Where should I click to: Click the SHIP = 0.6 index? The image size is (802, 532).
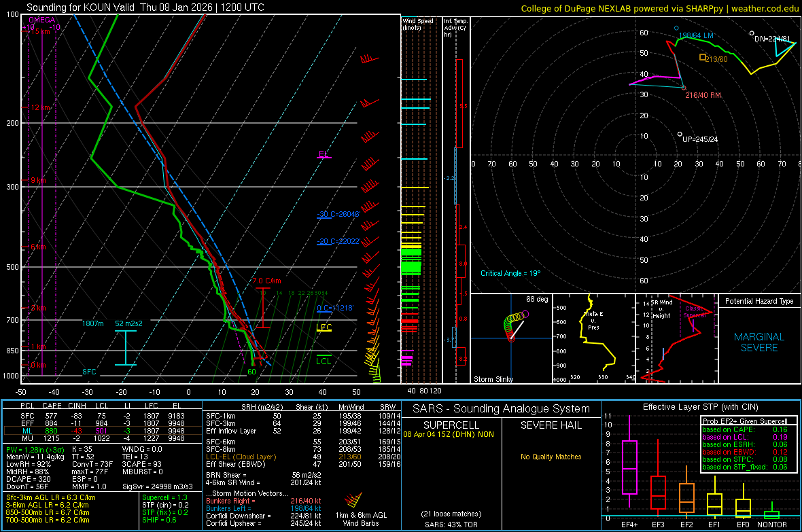click(159, 520)
